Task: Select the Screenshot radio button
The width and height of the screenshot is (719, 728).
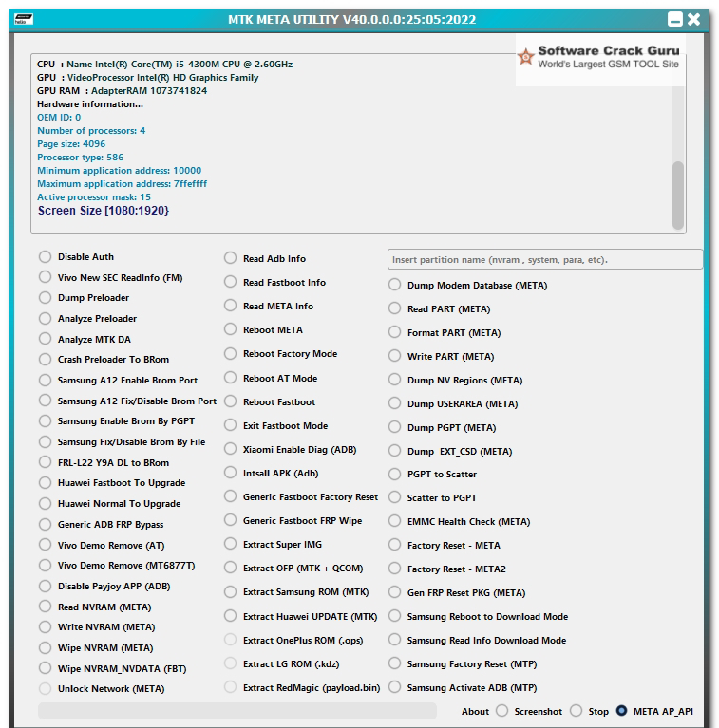Action: (x=502, y=711)
